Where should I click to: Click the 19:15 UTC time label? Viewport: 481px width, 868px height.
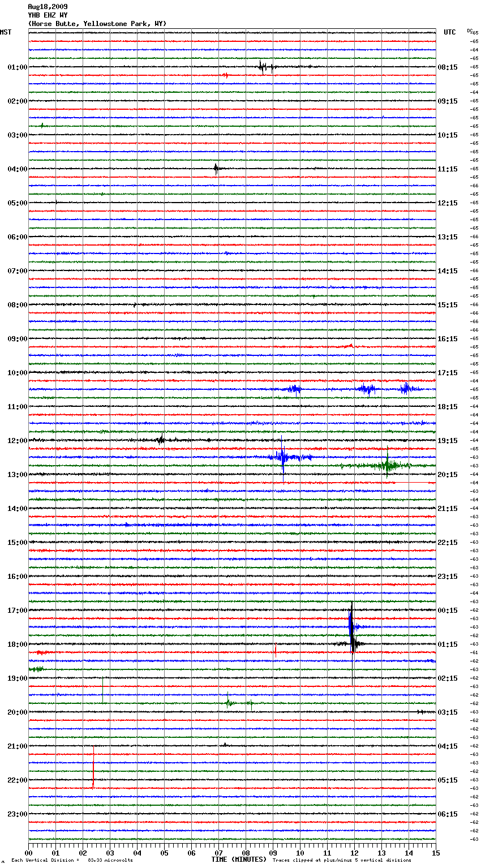[x=448, y=441]
